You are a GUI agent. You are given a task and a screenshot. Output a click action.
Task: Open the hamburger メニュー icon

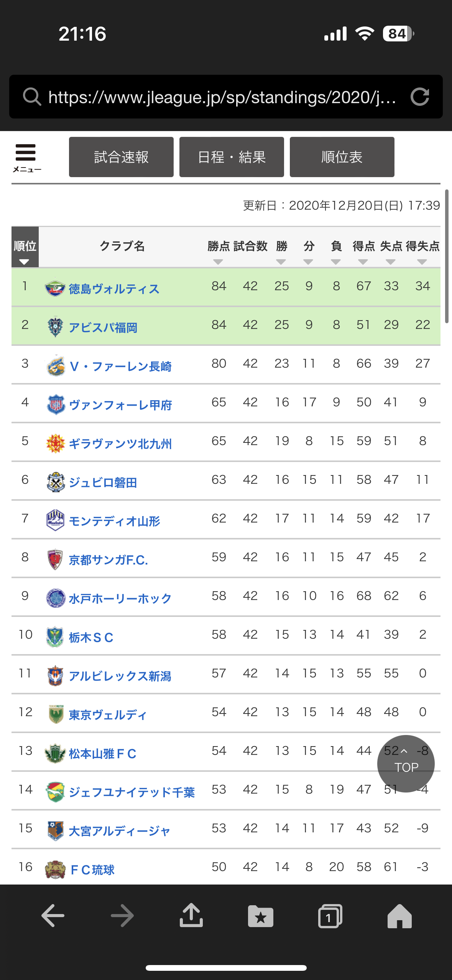(26, 158)
